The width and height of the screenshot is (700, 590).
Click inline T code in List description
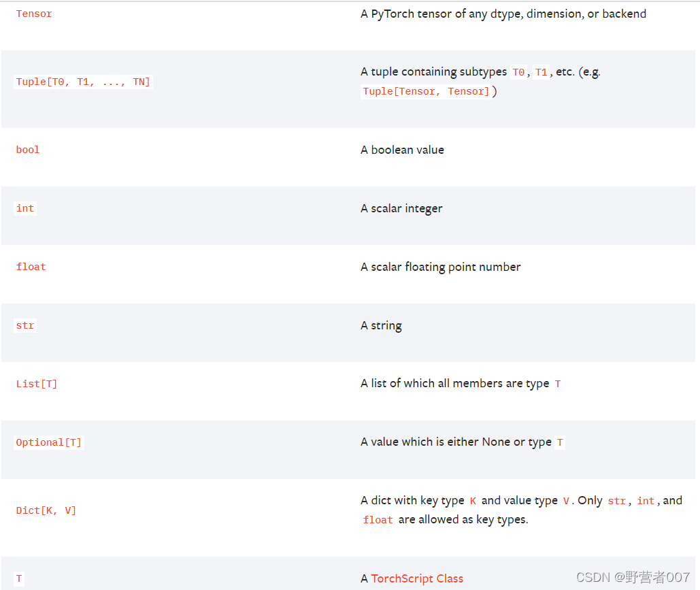(x=558, y=384)
